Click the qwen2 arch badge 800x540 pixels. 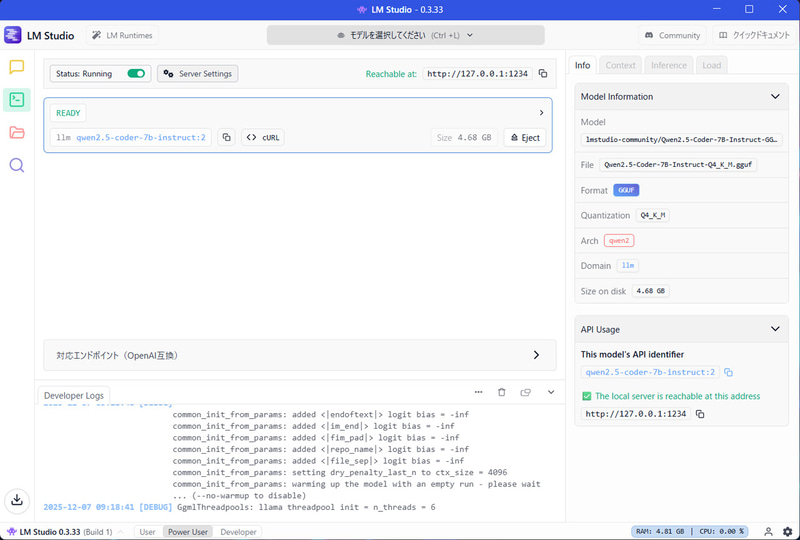pos(619,240)
